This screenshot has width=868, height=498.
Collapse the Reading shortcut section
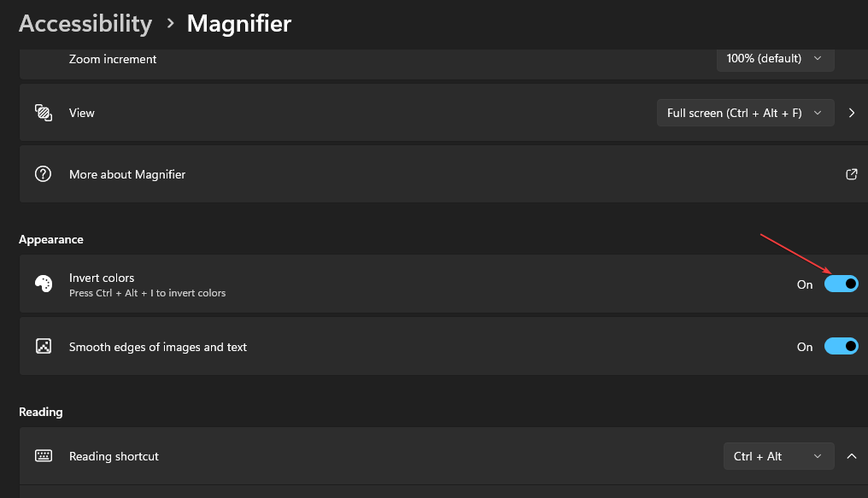(851, 456)
